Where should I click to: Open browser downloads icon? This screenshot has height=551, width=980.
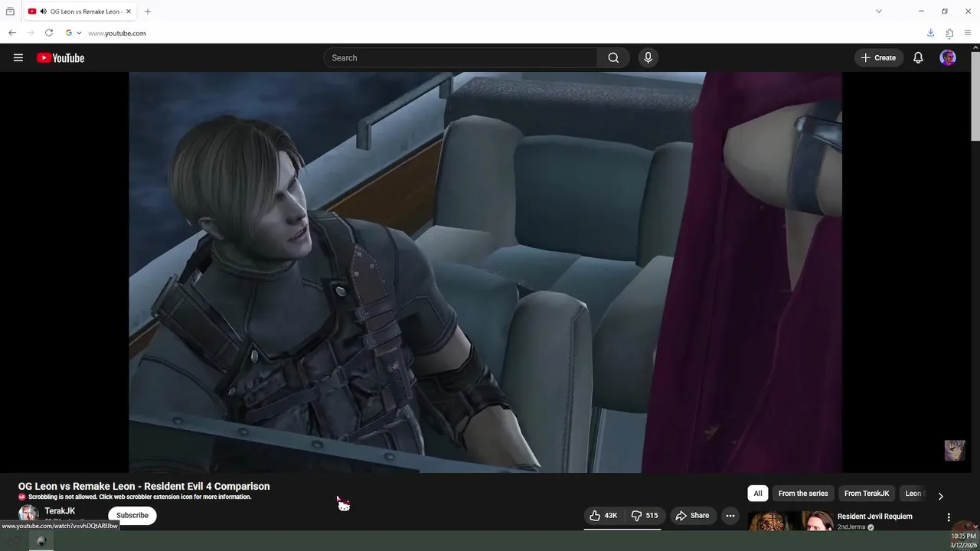[x=930, y=33]
